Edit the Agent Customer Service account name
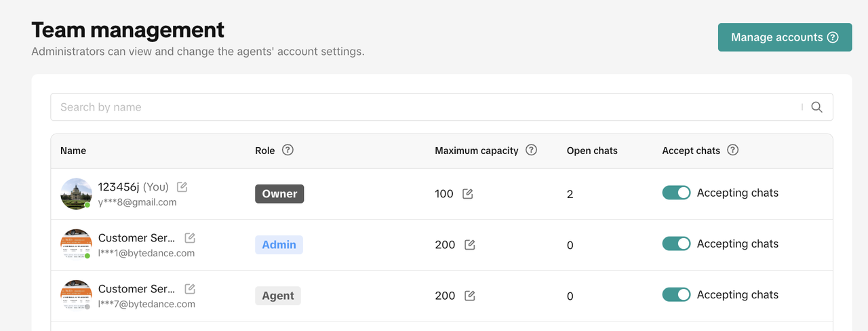 point(190,289)
